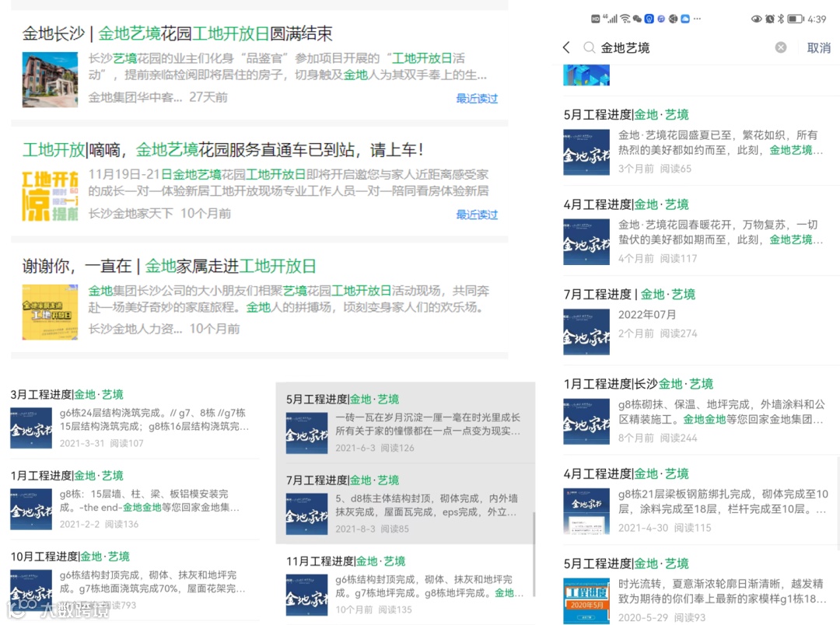This screenshot has width=840, height=625.
Task: Open article 工地开放|嘀嘀，金地艺境花园服务直通车已到站
Action: pyautogui.click(x=223, y=149)
